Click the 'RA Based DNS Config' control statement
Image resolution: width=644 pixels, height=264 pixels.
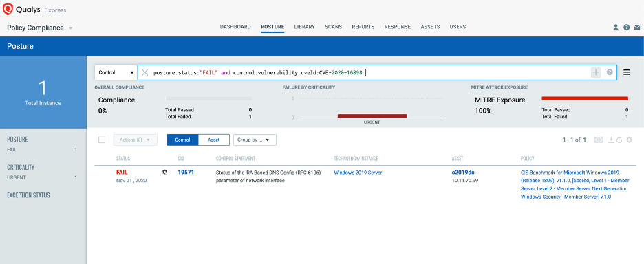point(268,177)
